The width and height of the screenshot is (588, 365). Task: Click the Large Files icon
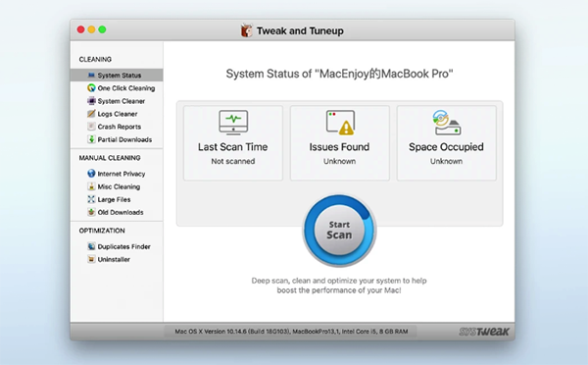[91, 199]
